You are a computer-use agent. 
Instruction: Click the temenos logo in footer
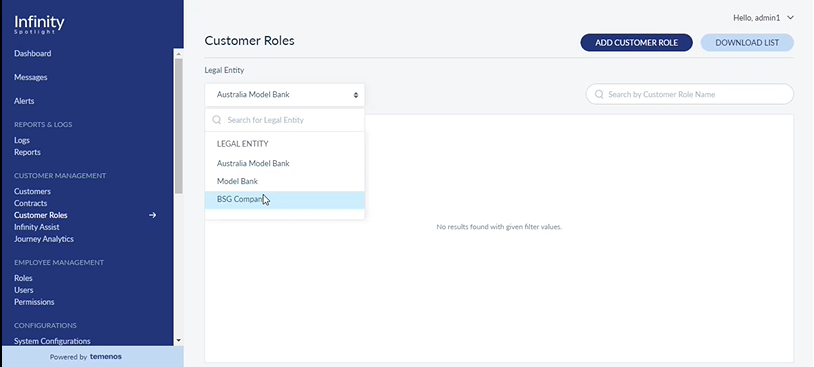click(x=106, y=357)
